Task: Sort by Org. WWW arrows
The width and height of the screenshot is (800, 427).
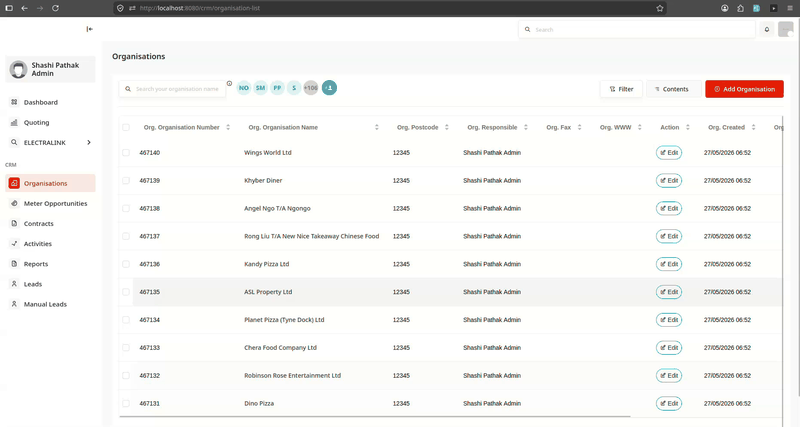Action: click(640, 127)
